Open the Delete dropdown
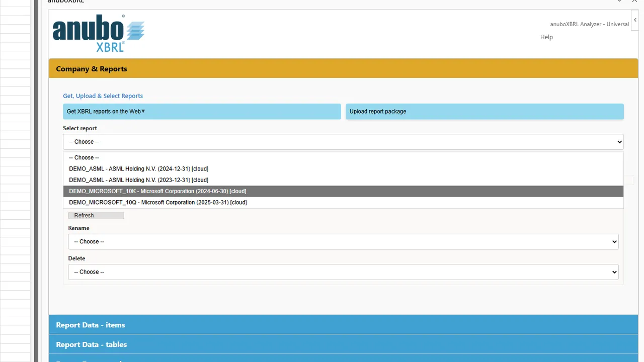The image size is (644, 362). [x=343, y=272]
